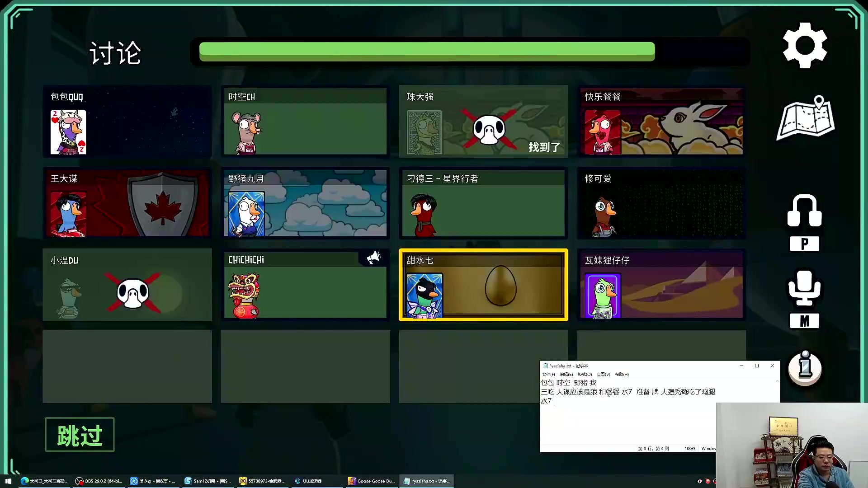Image resolution: width=868 pixels, height=488 pixels.
Task: Open the game settings gear
Action: pyautogui.click(x=805, y=45)
